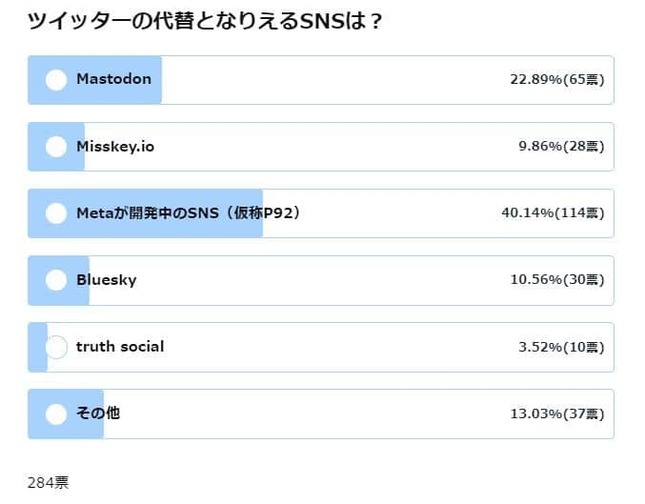Select the Misskey.io radio circle
The height and width of the screenshot is (504, 645).
(x=57, y=147)
